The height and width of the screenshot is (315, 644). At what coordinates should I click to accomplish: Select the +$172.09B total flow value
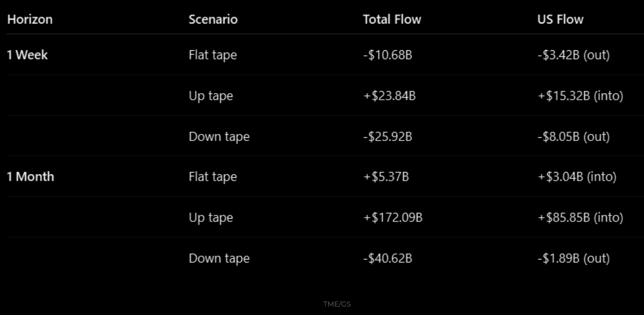(393, 218)
